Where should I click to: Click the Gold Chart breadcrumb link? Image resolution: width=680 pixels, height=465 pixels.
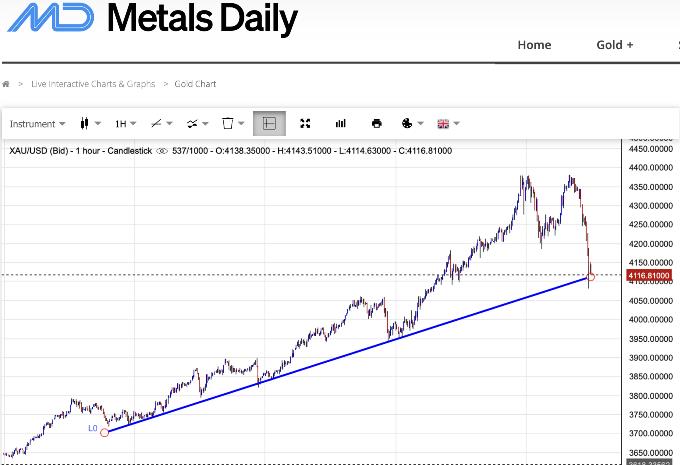coord(198,84)
